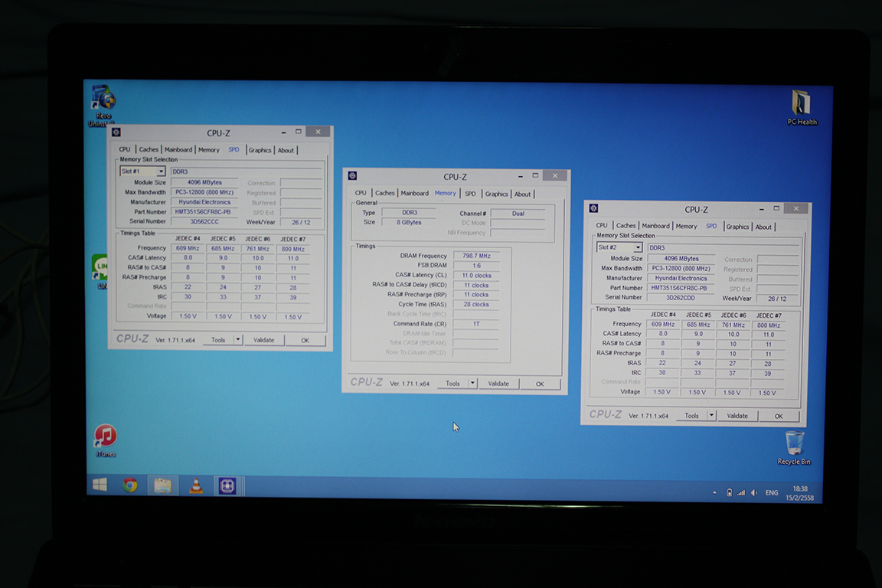Click the Cycle Time 28 clocks value
The width and height of the screenshot is (882, 588).
[476, 305]
